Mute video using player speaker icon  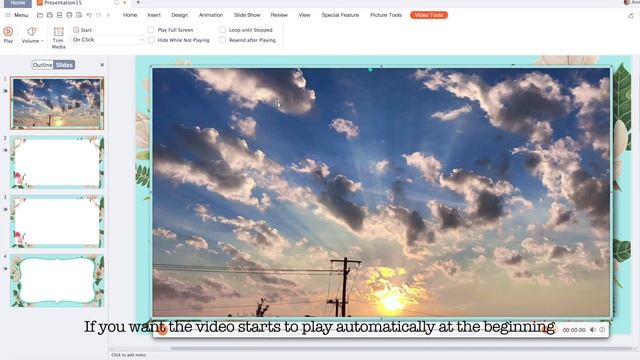tap(593, 330)
